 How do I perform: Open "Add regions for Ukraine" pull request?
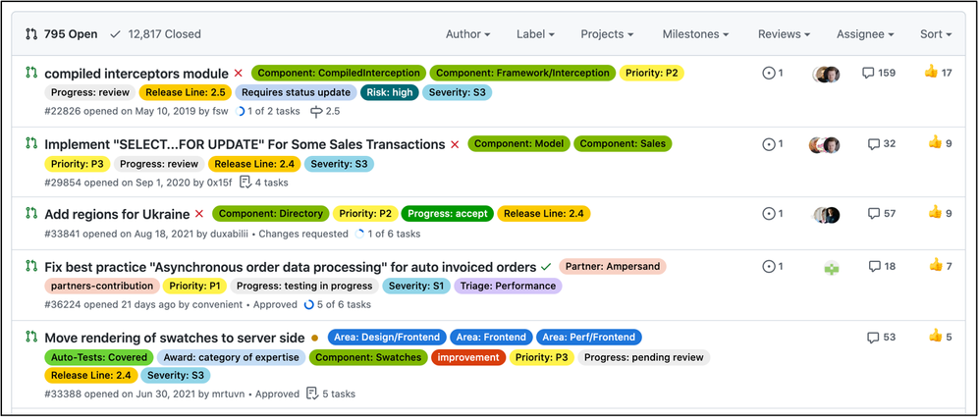[117, 214]
